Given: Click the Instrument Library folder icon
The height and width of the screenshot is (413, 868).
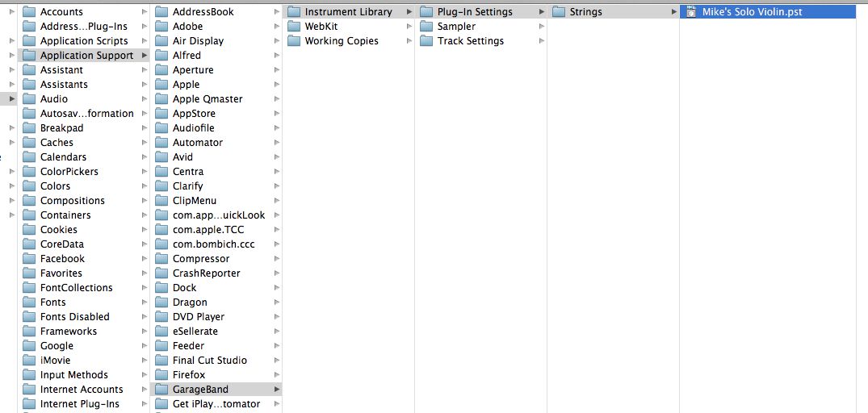Looking at the screenshot, I should [x=294, y=11].
